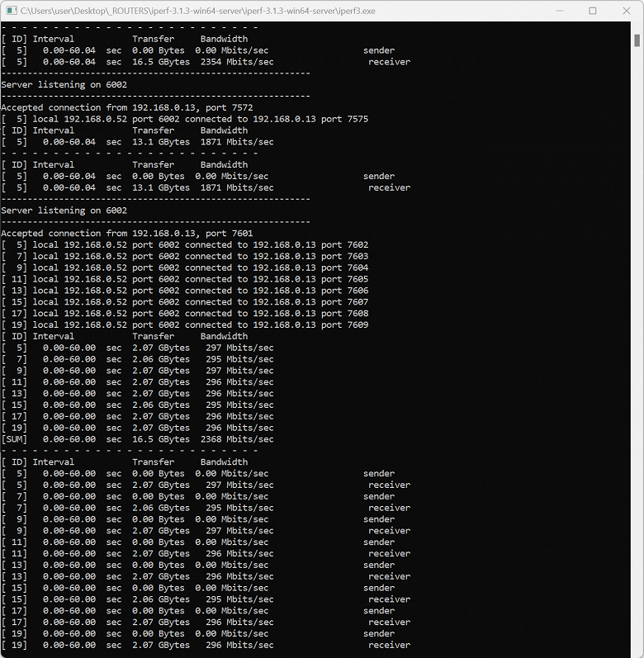Click the line connected to port 7607

click(x=185, y=301)
